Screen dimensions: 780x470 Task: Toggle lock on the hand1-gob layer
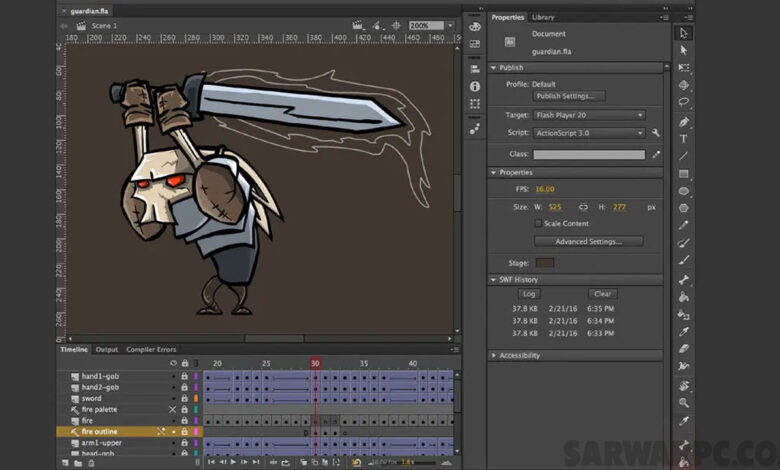click(184, 376)
